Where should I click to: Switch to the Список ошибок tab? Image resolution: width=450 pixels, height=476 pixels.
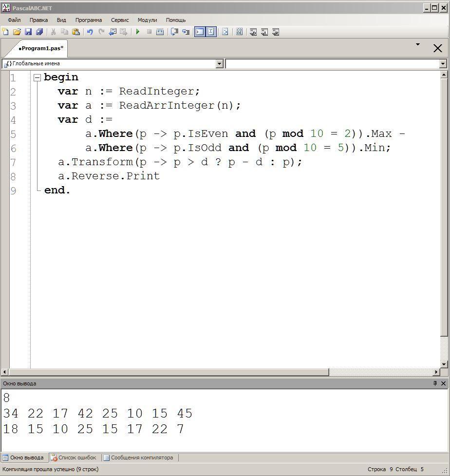coord(74,457)
